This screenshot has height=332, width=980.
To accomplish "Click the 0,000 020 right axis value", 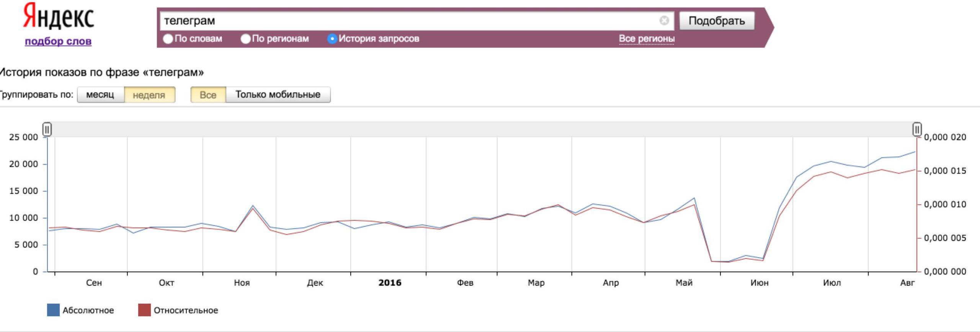I will click(x=945, y=137).
